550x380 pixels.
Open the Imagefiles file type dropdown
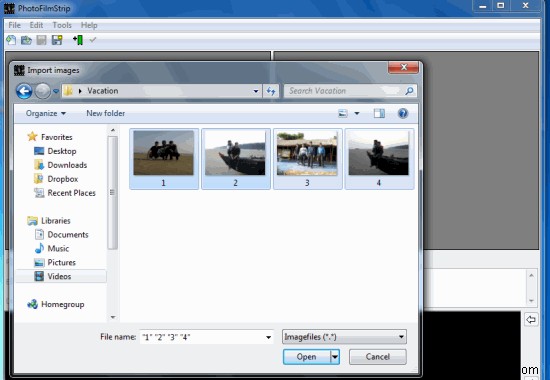344,337
